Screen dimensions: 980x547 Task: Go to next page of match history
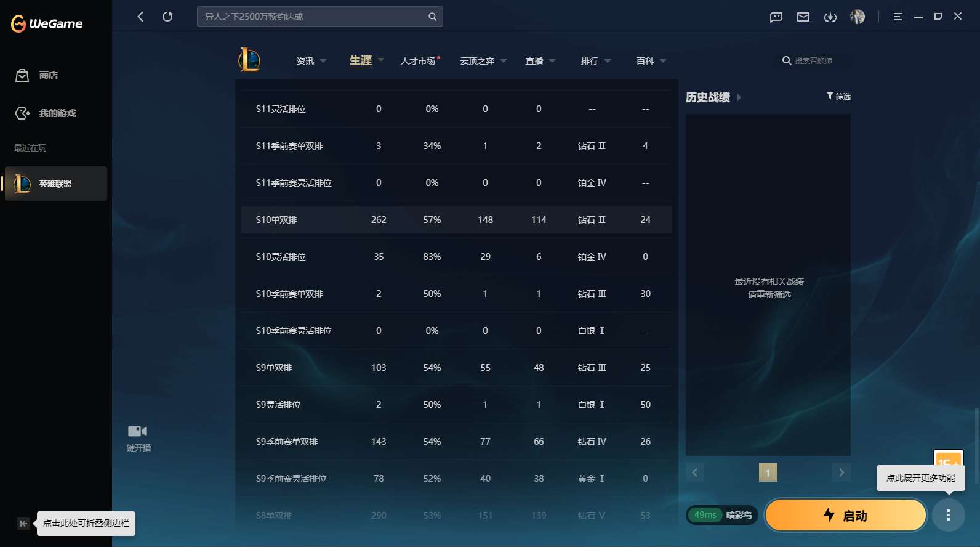[841, 472]
